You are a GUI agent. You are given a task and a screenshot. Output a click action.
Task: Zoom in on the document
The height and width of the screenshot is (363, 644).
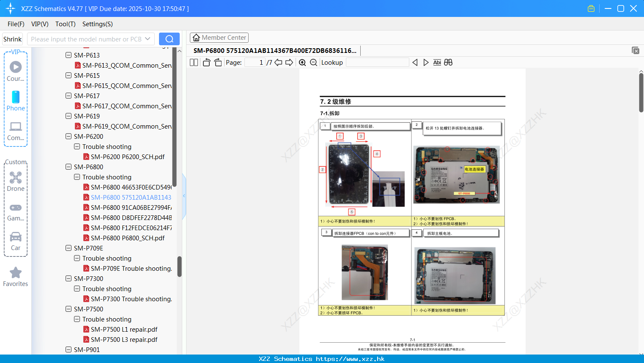pyautogui.click(x=302, y=63)
